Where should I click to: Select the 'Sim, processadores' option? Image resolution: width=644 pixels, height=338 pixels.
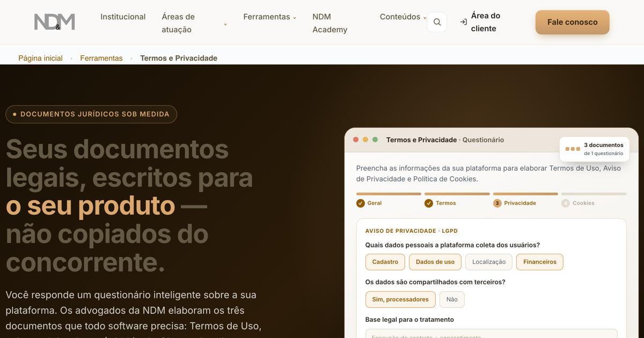point(400,299)
